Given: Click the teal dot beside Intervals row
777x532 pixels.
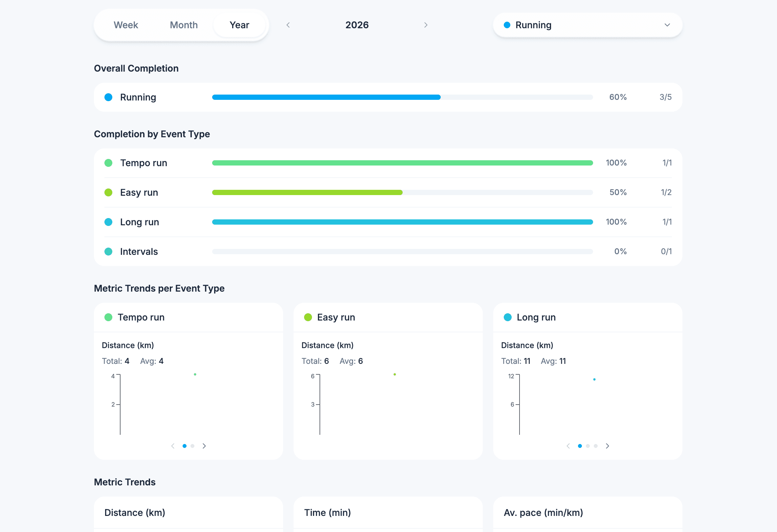Looking at the screenshot, I should coord(108,252).
